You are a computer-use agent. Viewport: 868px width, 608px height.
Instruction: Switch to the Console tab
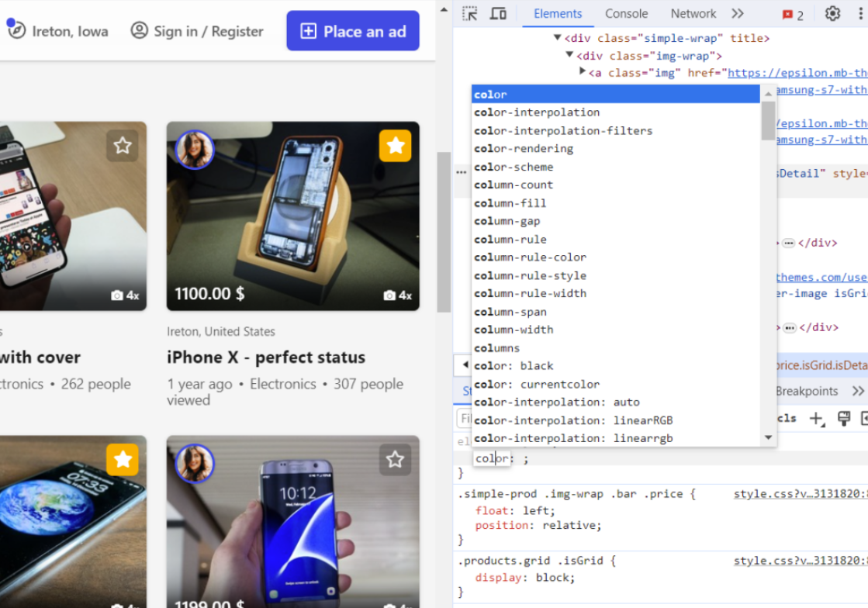coord(626,13)
